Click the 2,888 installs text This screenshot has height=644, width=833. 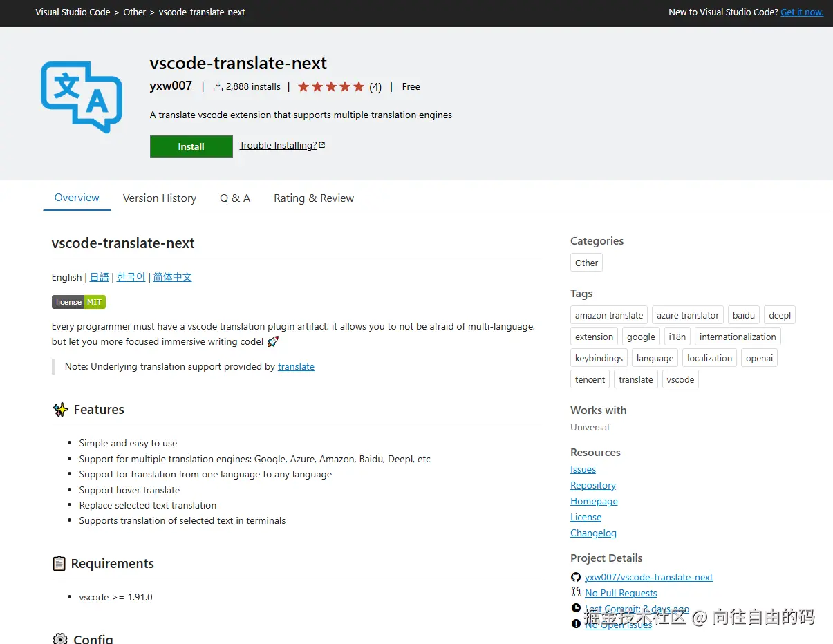[253, 86]
